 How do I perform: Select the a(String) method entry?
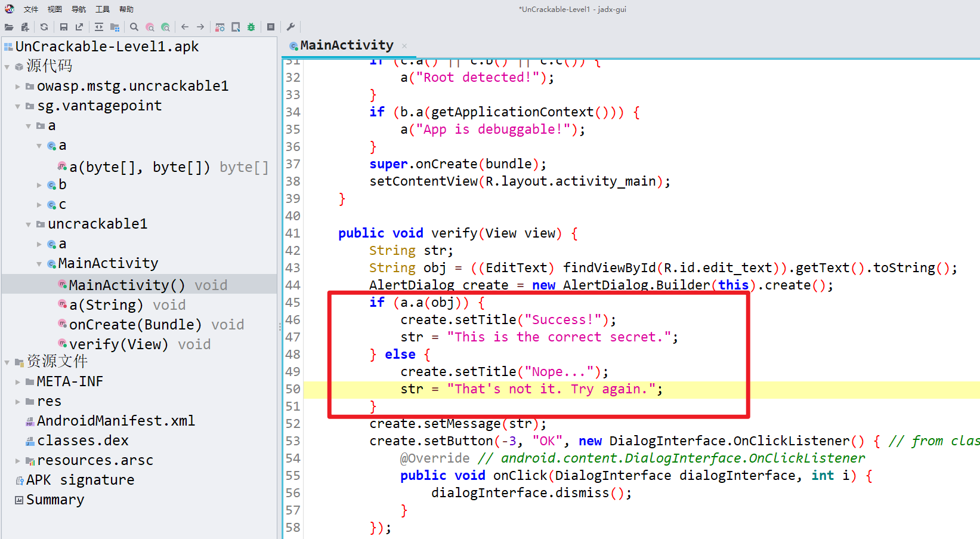(x=128, y=305)
